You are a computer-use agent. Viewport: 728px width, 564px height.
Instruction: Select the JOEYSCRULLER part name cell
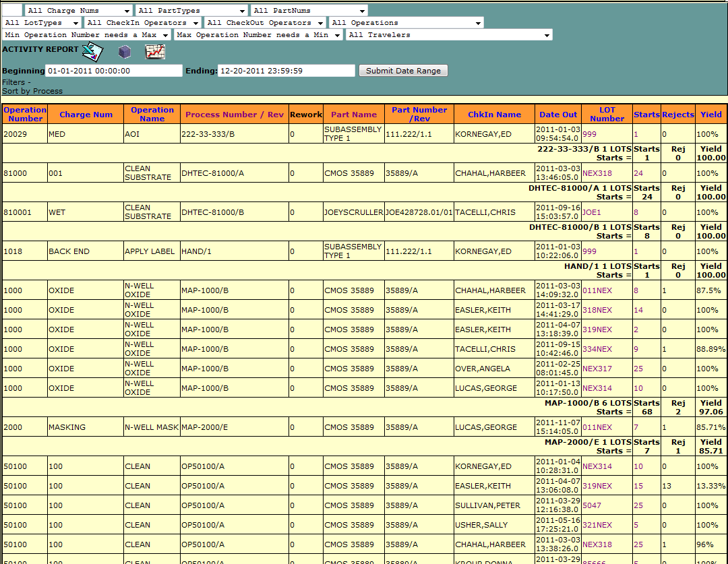[354, 212]
